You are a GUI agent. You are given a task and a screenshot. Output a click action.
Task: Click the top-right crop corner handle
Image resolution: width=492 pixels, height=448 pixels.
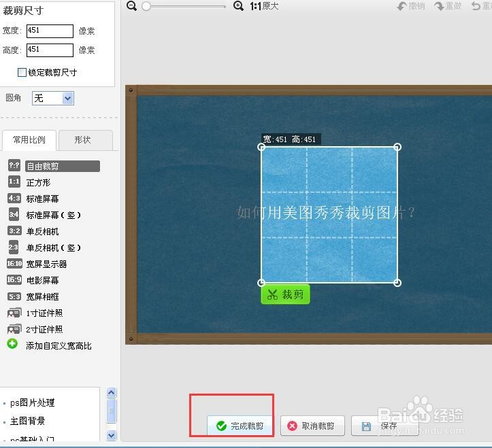397,147
